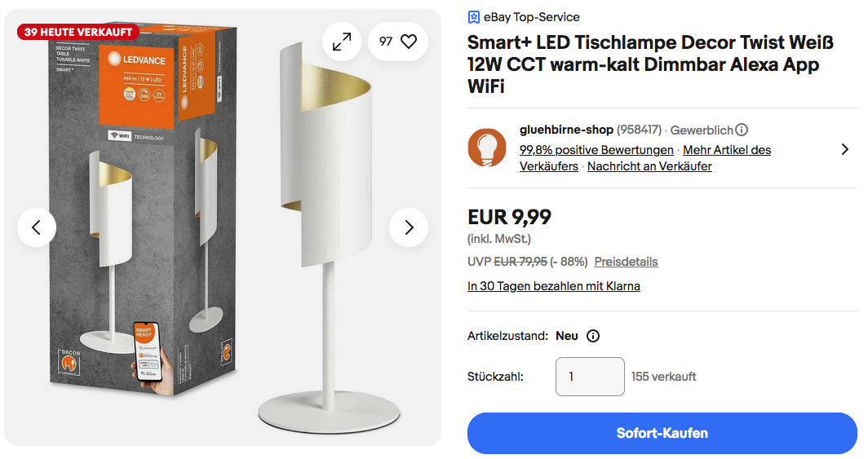This screenshot has width=868, height=459.
Task: Click the product title heading
Action: coord(643,64)
